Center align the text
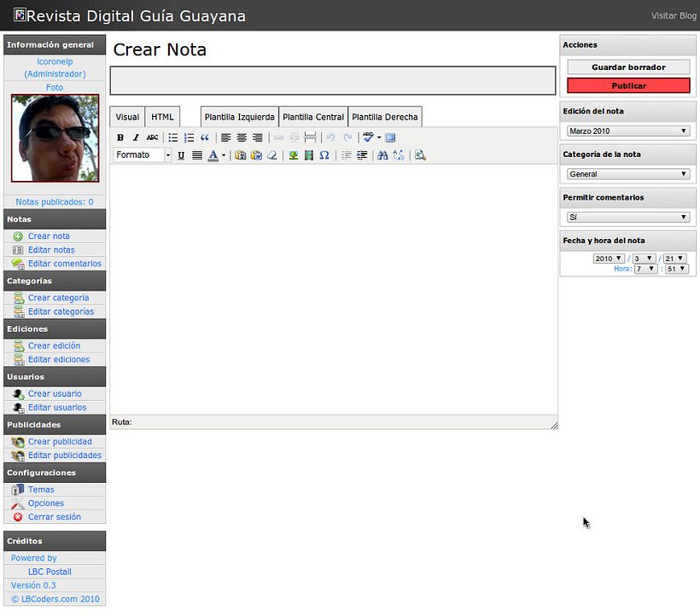 [x=242, y=137]
